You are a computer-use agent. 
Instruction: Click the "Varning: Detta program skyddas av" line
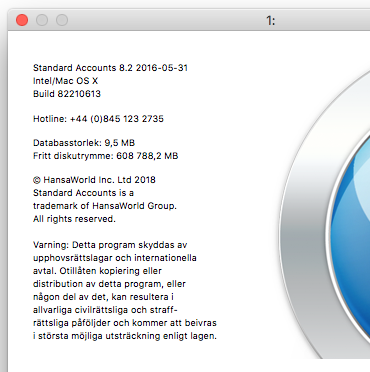110,245
